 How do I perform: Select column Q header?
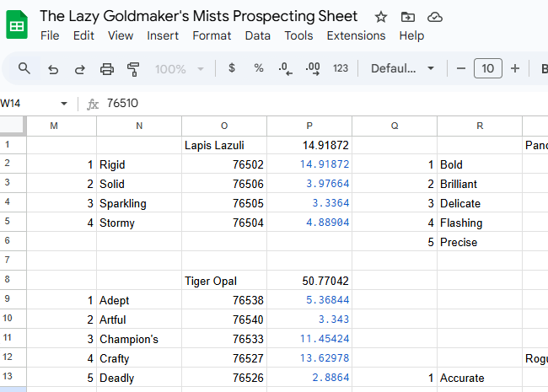(x=395, y=126)
